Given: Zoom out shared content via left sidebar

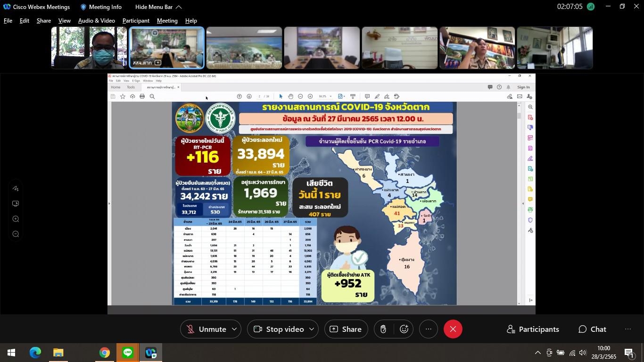Looking at the screenshot, I should point(16,234).
